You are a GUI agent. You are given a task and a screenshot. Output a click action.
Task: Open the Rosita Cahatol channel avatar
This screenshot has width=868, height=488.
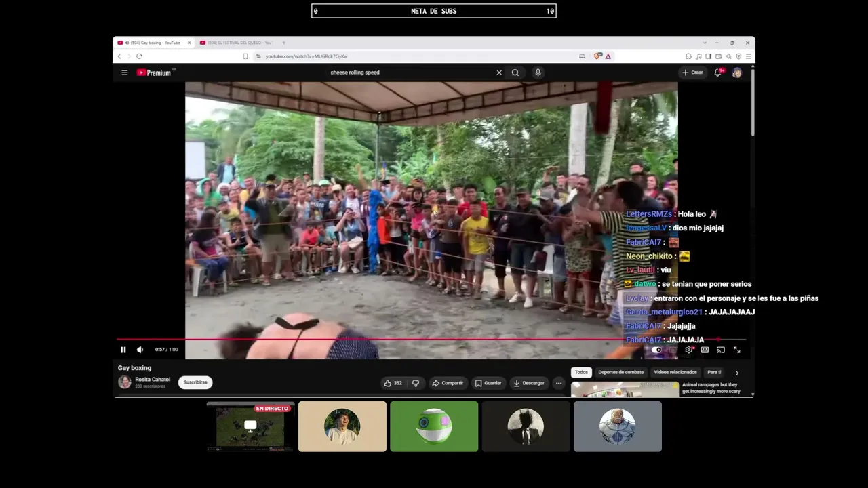click(125, 382)
